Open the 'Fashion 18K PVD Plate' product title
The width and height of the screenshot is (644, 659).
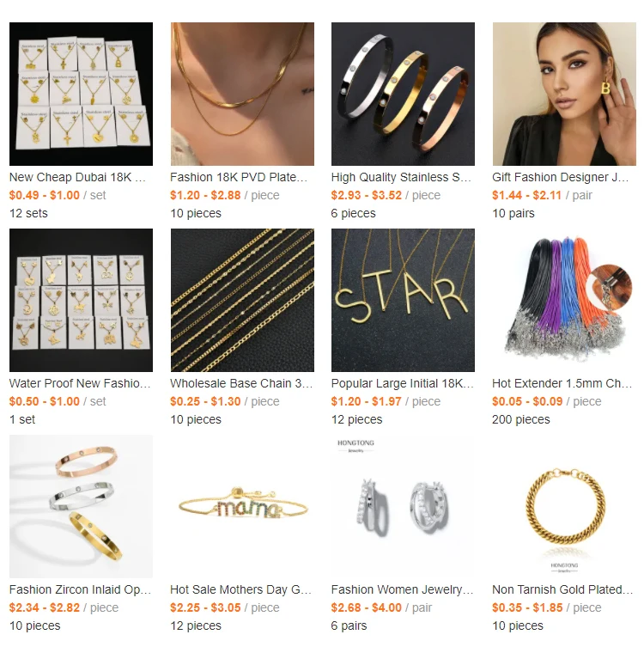[239, 177]
